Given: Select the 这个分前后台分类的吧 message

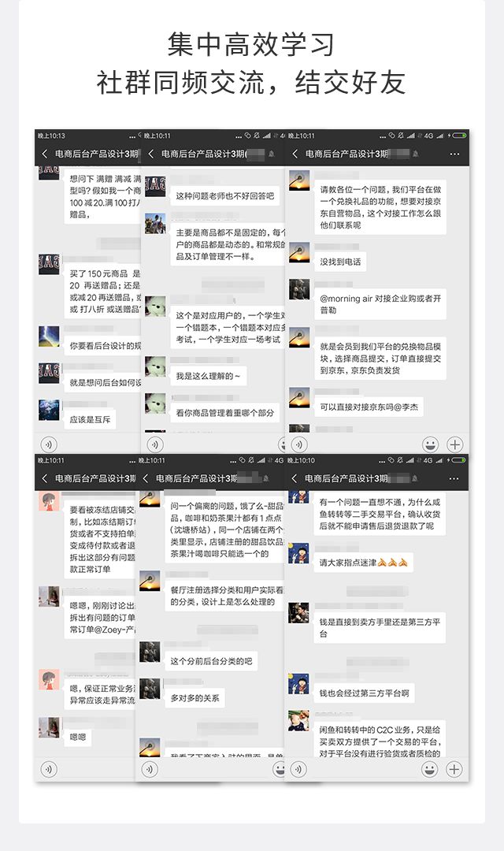Looking at the screenshot, I should 211,661.
